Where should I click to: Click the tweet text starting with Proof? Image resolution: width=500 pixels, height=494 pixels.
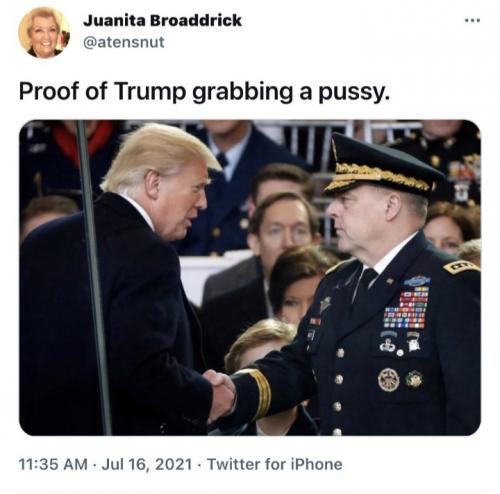coord(204,91)
